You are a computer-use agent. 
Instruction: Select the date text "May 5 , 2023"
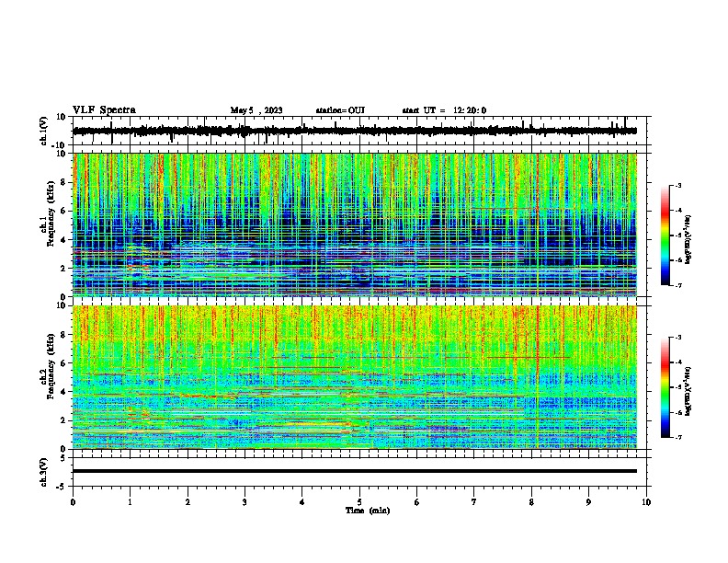click(x=256, y=110)
